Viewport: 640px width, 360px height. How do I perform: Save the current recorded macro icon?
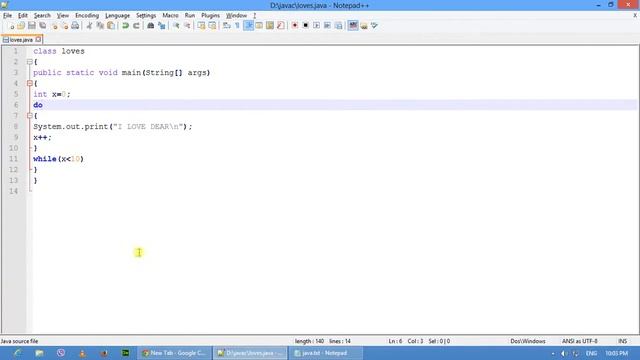tap(338, 26)
